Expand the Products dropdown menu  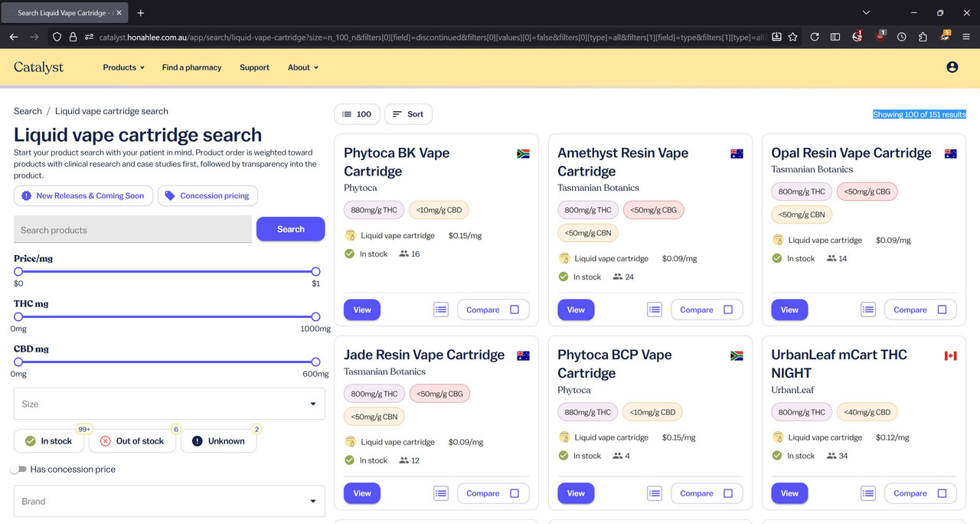coord(124,67)
